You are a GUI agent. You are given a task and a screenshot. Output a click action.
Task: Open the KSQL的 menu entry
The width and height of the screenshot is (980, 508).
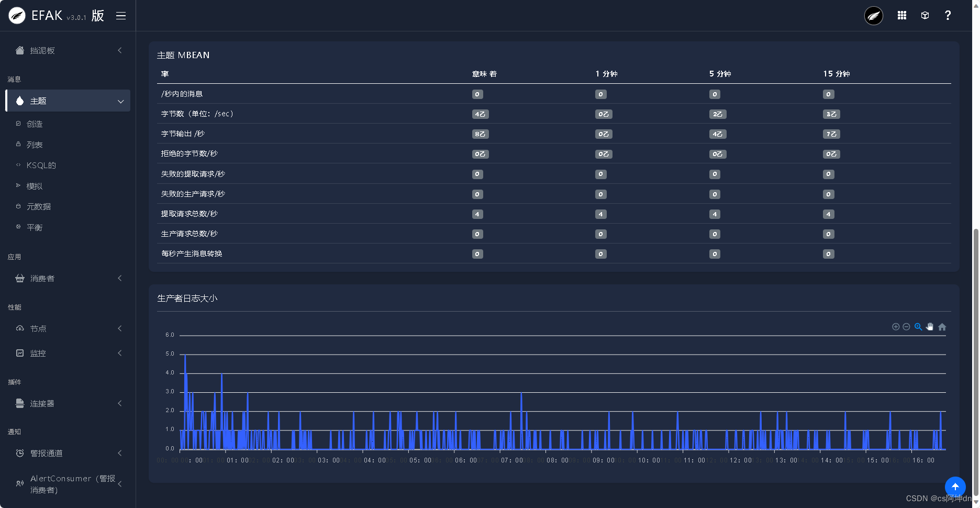pos(41,165)
